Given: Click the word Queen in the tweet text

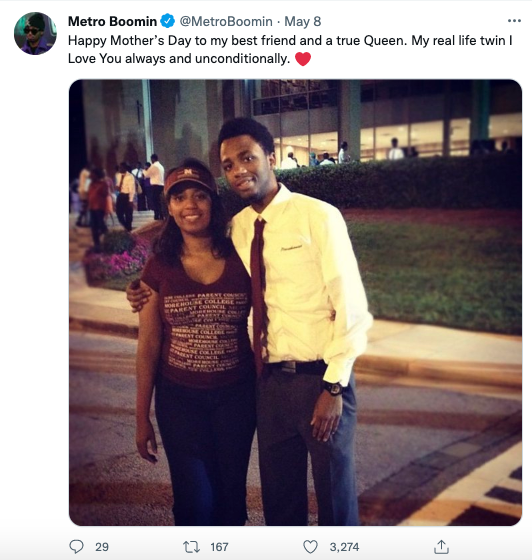Looking at the screenshot, I should [x=385, y=40].
